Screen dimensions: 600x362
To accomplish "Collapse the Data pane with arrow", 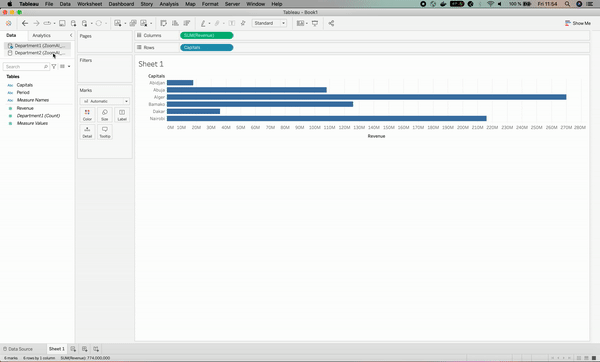I will [71, 35].
